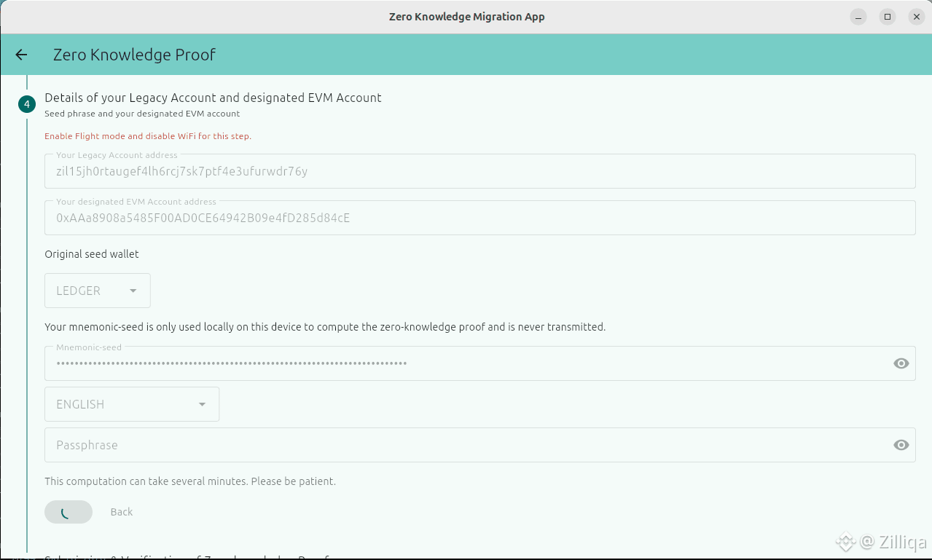
Task: Minimize the Migration App window
Action: point(858,17)
